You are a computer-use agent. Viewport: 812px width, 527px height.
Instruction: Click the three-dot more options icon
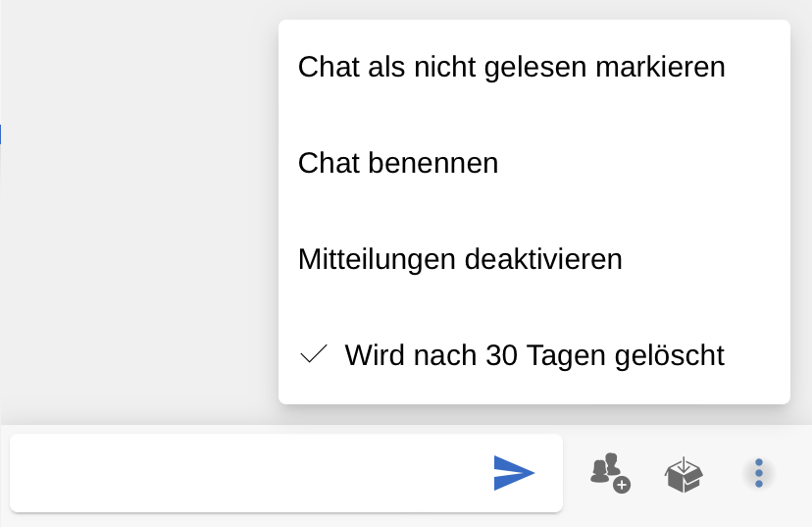coord(758,473)
